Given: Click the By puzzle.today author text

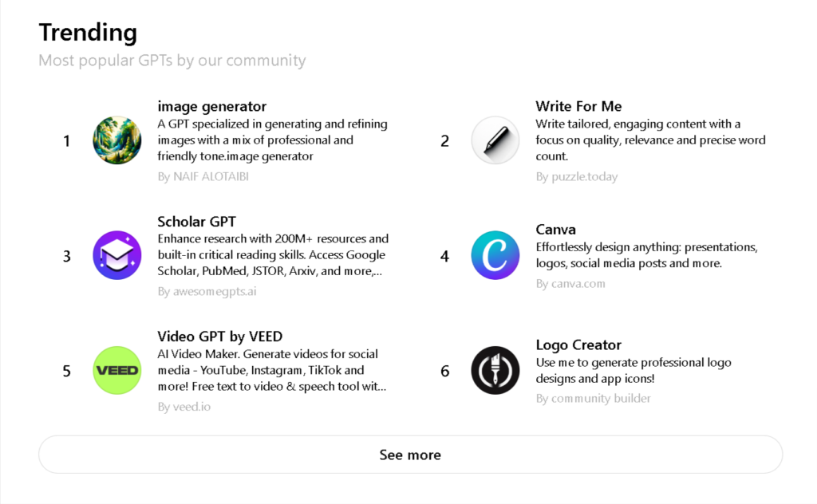Looking at the screenshot, I should [577, 176].
